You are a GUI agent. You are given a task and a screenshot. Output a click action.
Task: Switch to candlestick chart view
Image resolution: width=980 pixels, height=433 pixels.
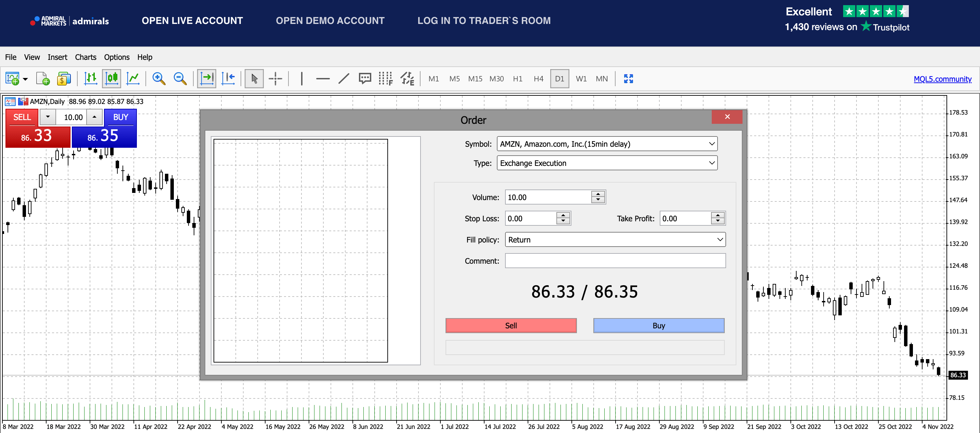112,79
